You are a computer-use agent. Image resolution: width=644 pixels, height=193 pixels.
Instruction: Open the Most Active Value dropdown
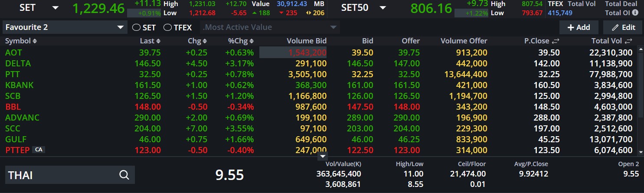tap(270, 28)
